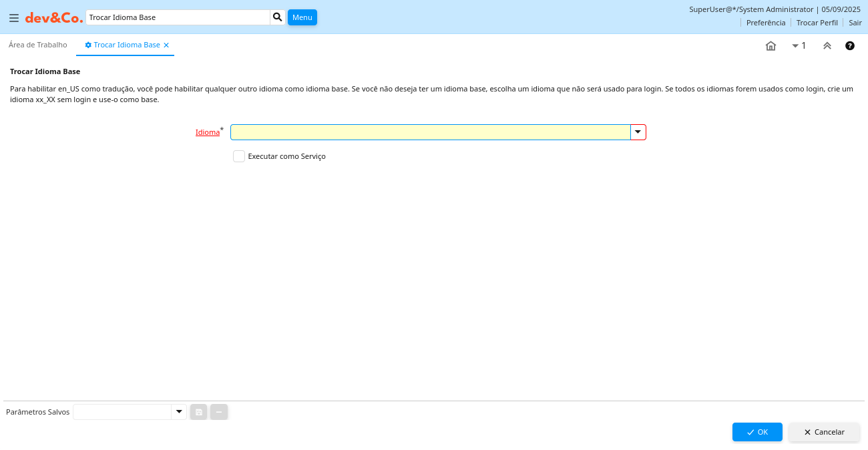
Task: Close the Trocar Idioma Base tab
Action: (x=166, y=45)
